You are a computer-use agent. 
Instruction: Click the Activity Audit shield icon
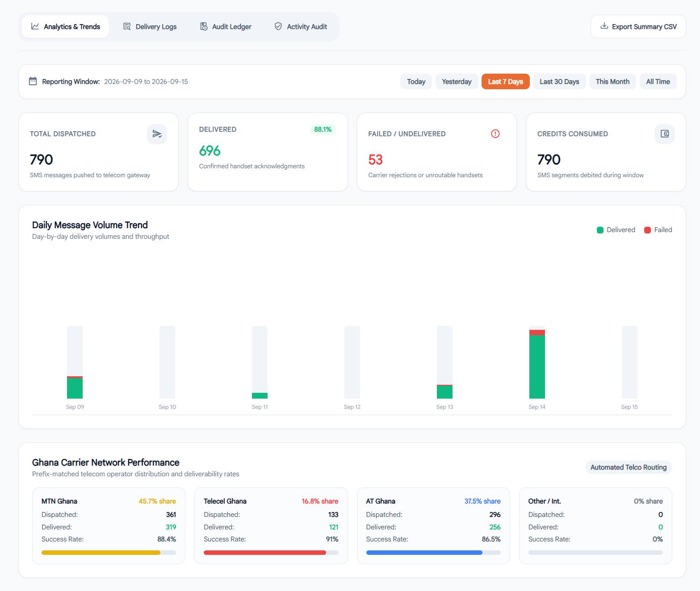(278, 27)
